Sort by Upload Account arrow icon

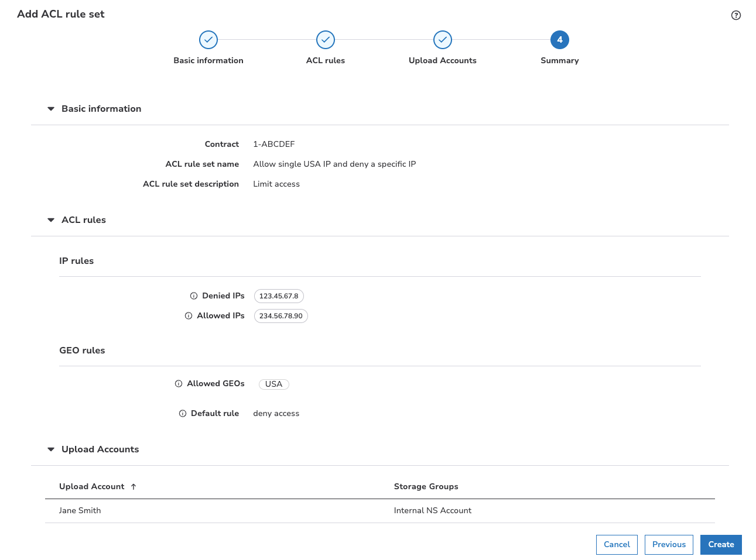tap(134, 487)
